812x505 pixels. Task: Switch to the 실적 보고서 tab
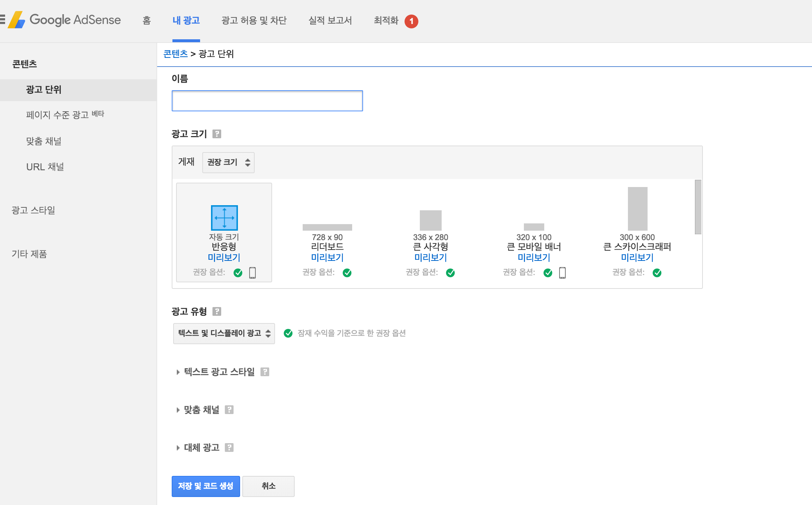pyautogui.click(x=330, y=21)
